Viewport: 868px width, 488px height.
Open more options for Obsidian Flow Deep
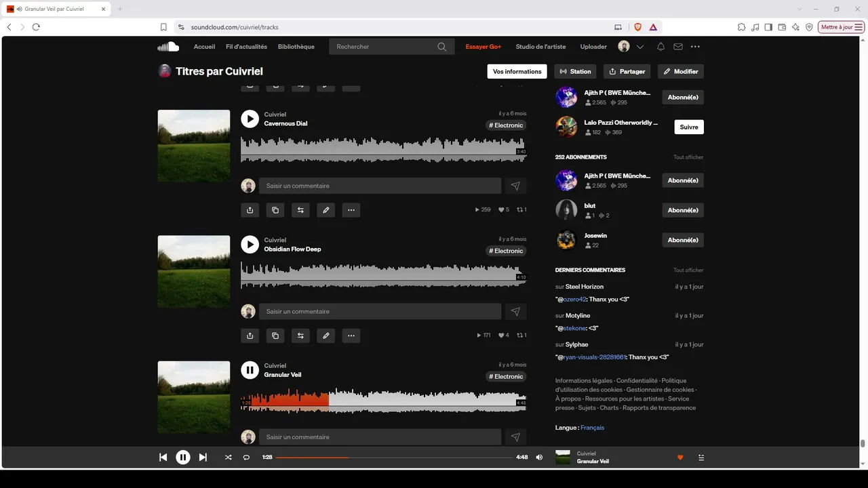(351, 335)
